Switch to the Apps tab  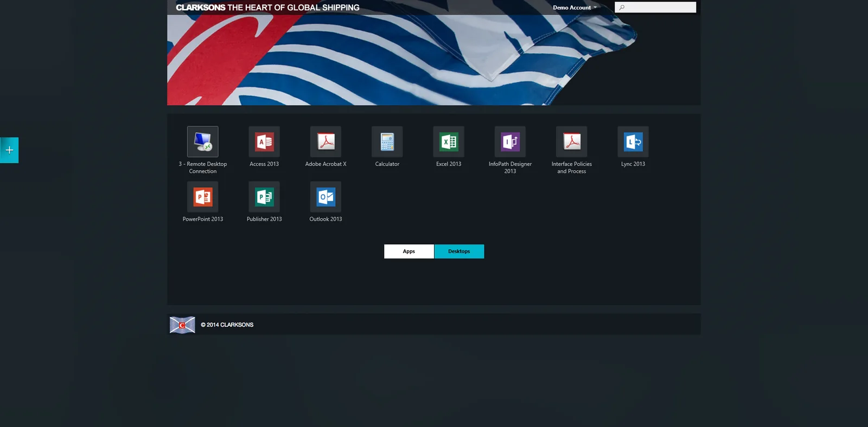coord(409,251)
